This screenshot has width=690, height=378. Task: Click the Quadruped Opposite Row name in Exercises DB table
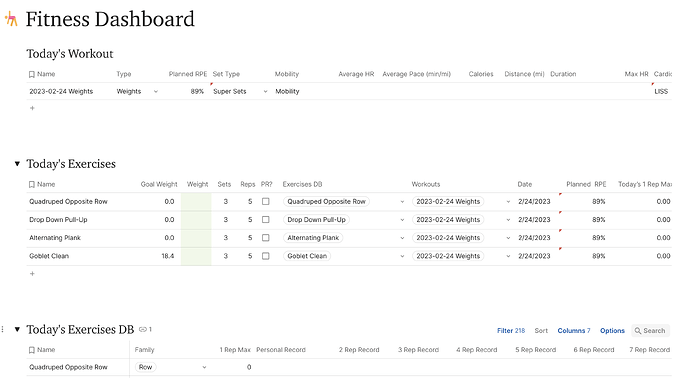(68, 367)
